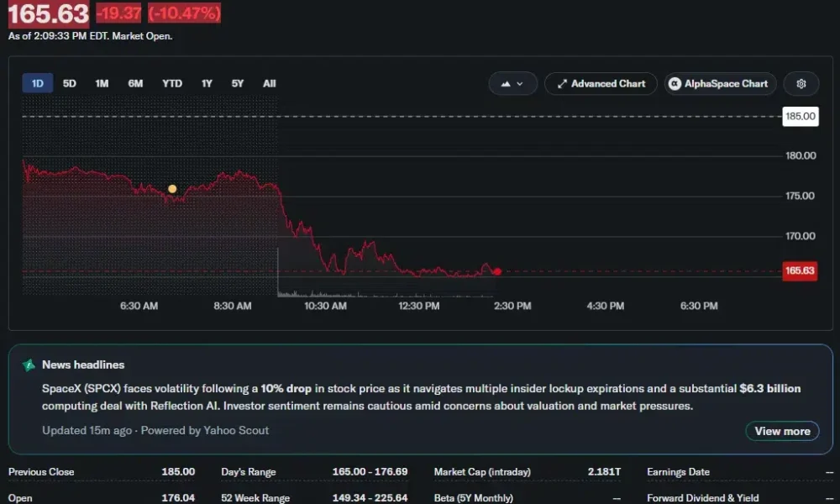Select the 6M range tab
Viewport: 840px width, 504px height.
point(135,83)
